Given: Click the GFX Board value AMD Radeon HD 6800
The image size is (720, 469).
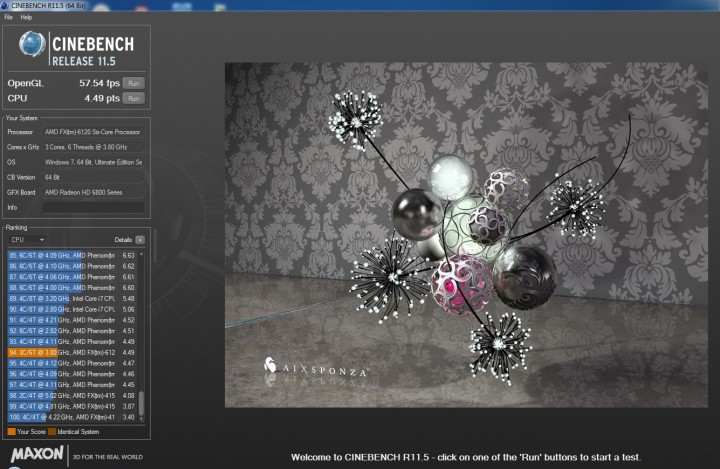Looking at the screenshot, I should (94, 193).
